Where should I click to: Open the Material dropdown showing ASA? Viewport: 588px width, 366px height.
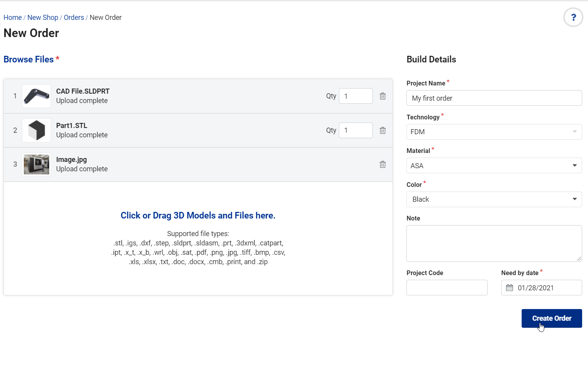tap(494, 165)
